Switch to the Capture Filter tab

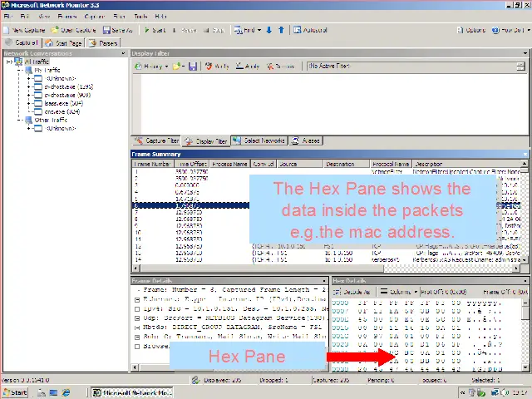click(157, 140)
